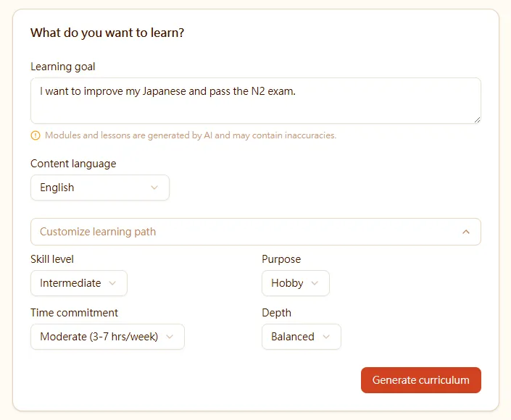The height and width of the screenshot is (420, 511).
Task: Open the Depth dropdown showing Balanced
Action: [301, 337]
